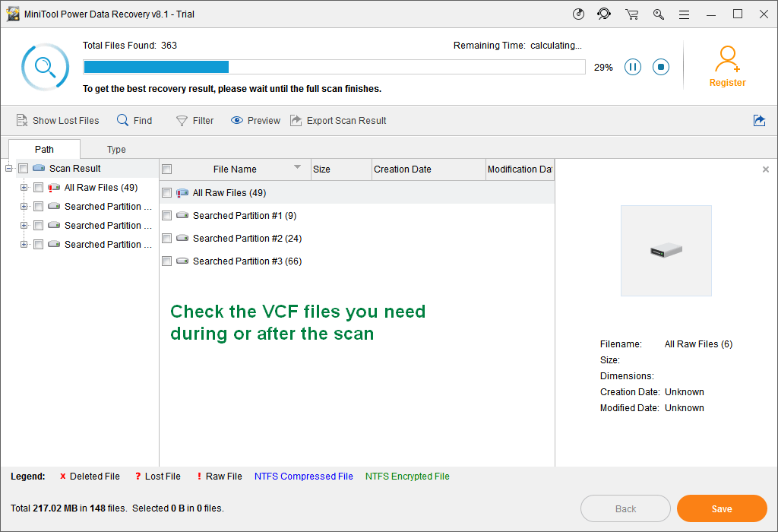The image size is (778, 532).
Task: Open the register key icon
Action: (659, 14)
